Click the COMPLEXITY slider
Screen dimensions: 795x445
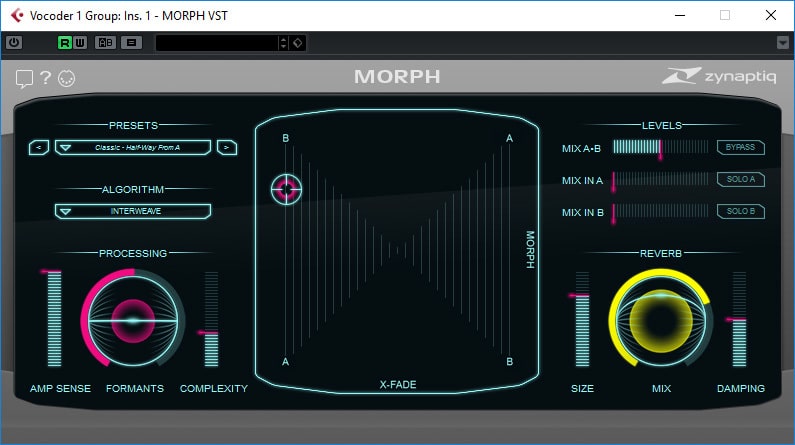(x=211, y=318)
